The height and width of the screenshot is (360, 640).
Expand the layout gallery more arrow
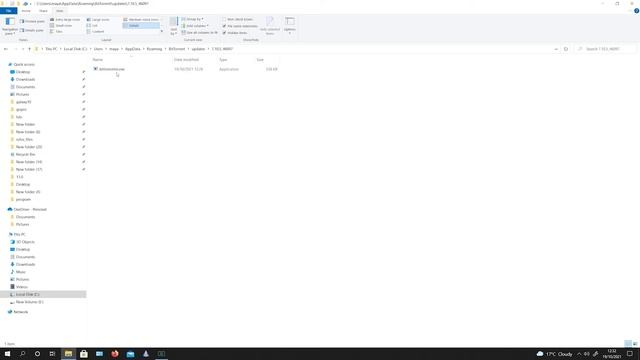pyautogui.click(x=162, y=31)
